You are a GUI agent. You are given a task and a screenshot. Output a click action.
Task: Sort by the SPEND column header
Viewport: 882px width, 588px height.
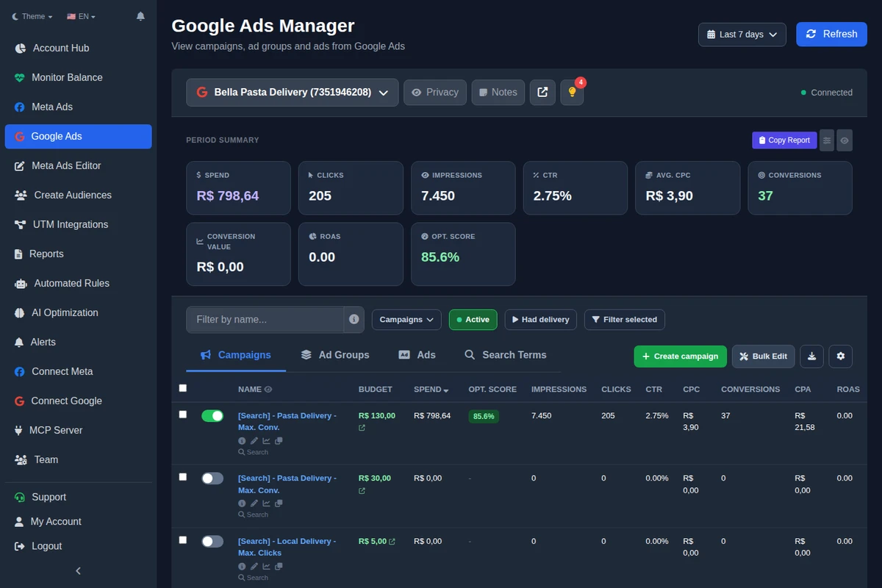click(x=431, y=390)
